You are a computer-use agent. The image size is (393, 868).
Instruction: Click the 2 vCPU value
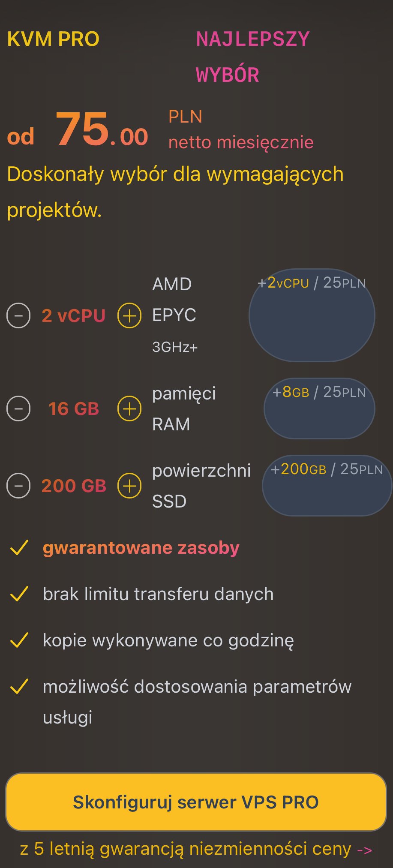pos(73,316)
